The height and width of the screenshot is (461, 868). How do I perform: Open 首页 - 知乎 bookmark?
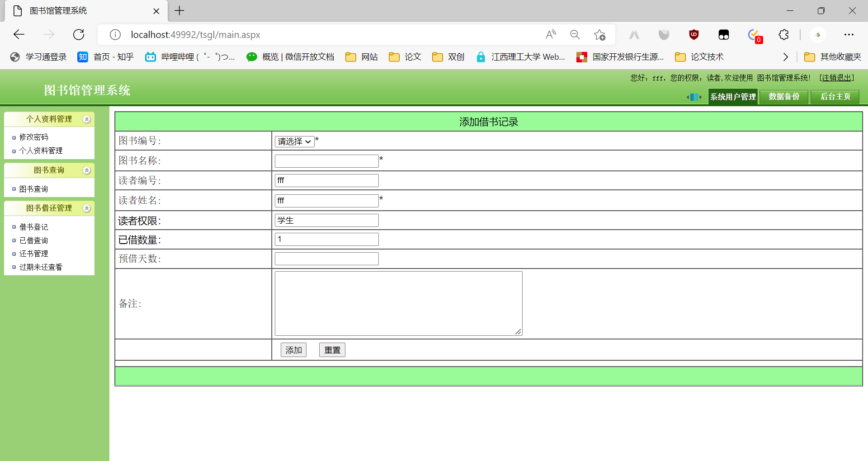[106, 57]
